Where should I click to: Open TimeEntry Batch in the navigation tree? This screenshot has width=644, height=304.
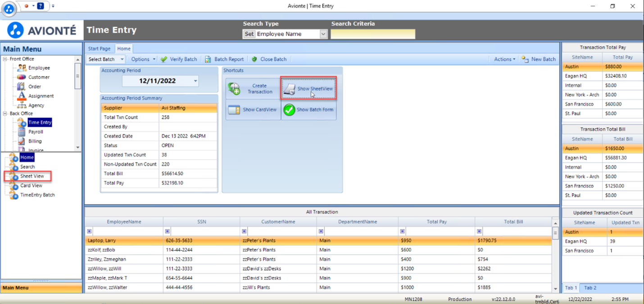(x=37, y=195)
